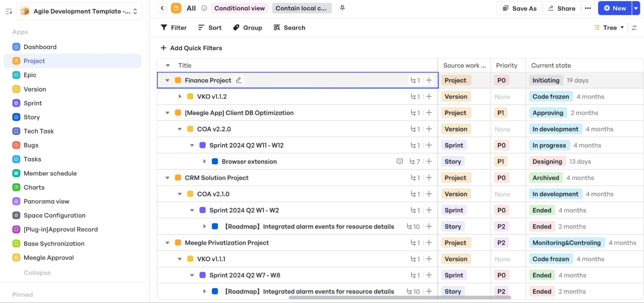Click the Tech Task icon in the sidebar
The width and height of the screenshot is (644, 303).
(x=16, y=131)
